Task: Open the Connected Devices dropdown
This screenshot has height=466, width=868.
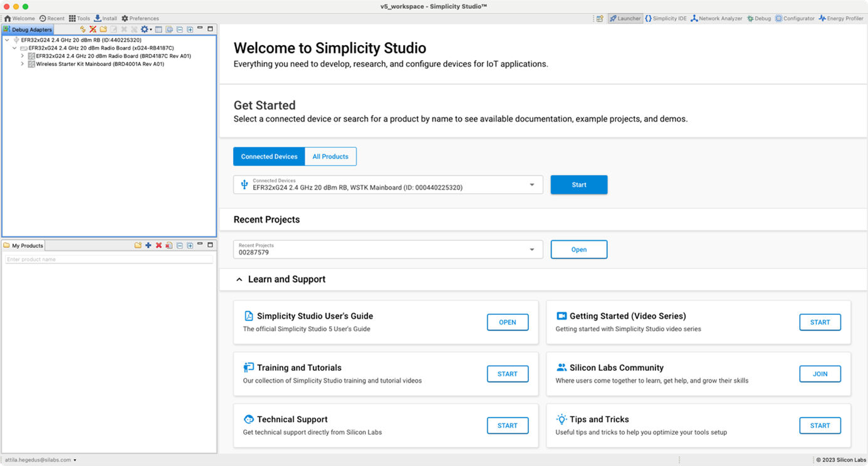Action: pos(532,184)
